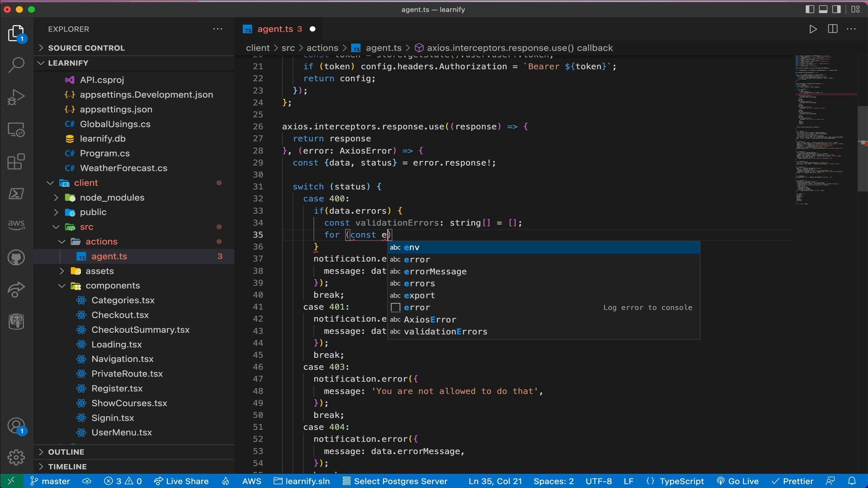Split the editor to the right
This screenshot has height=488, width=868.
tap(832, 29)
